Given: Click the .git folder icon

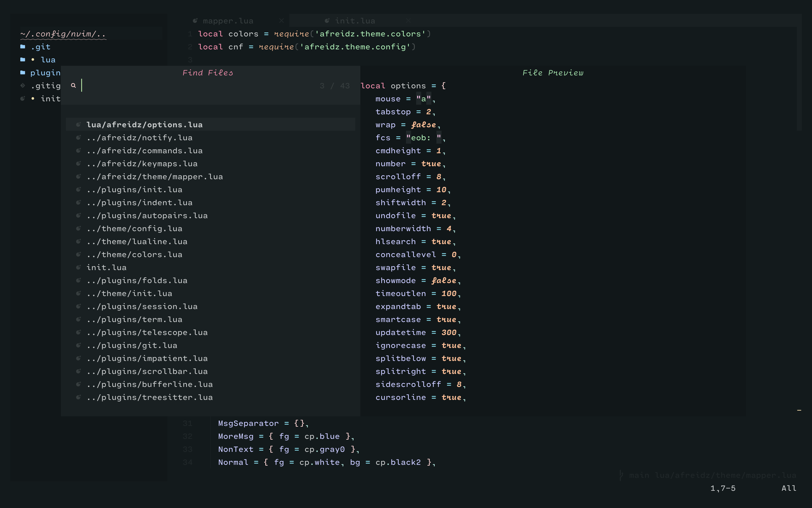Looking at the screenshot, I should tap(23, 47).
